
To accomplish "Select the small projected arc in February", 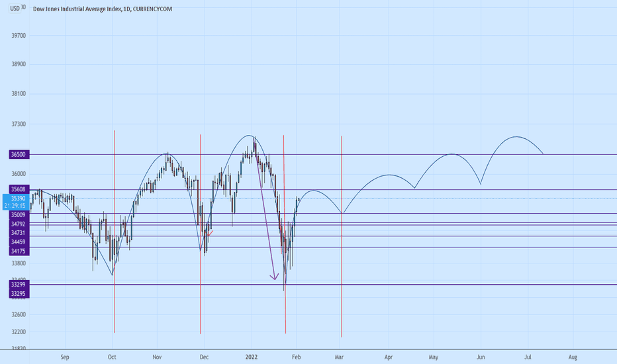I will pyautogui.click(x=314, y=191).
